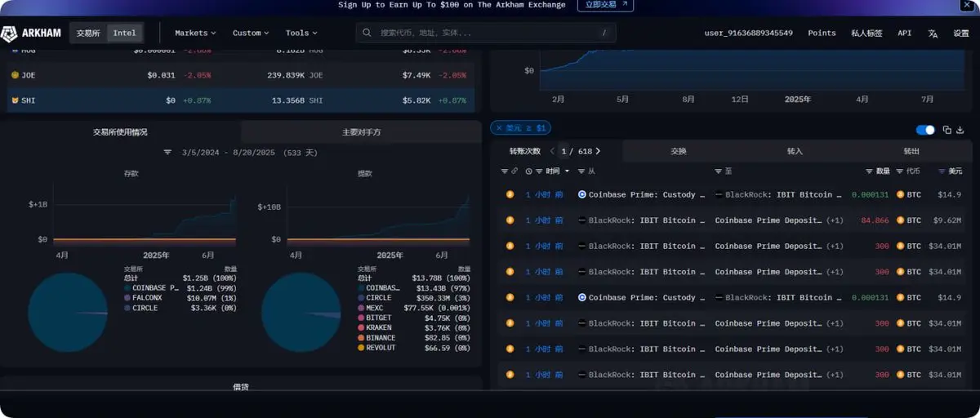Viewport: 980px width, 418px height.
Task: Click the magnifier icon in search bar
Action: coord(368,33)
